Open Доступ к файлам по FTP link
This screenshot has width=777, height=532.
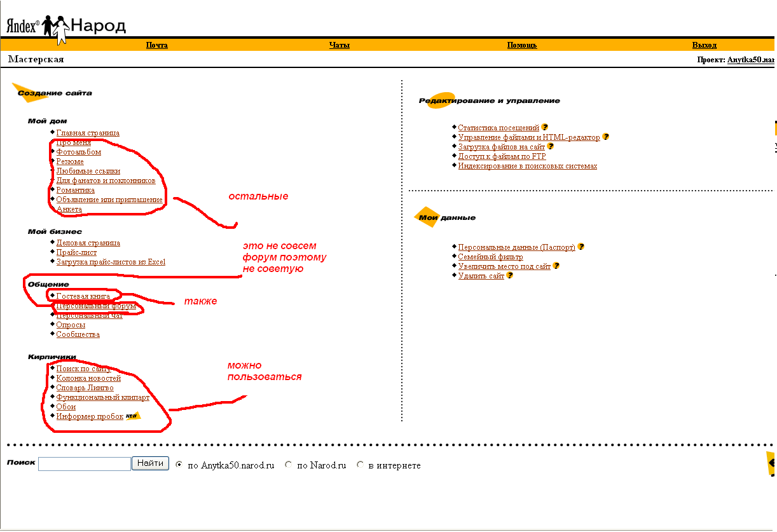(502, 156)
